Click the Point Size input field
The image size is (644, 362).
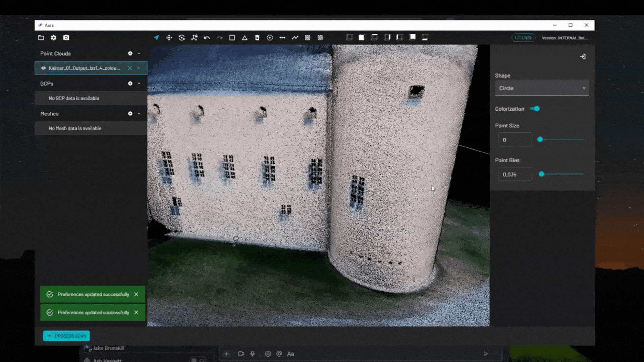coord(515,140)
